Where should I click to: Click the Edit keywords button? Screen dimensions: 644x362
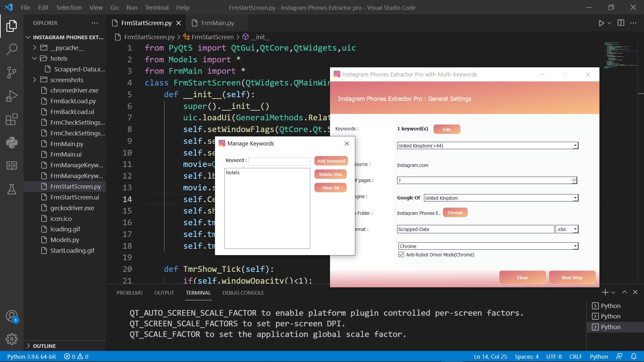tap(446, 129)
